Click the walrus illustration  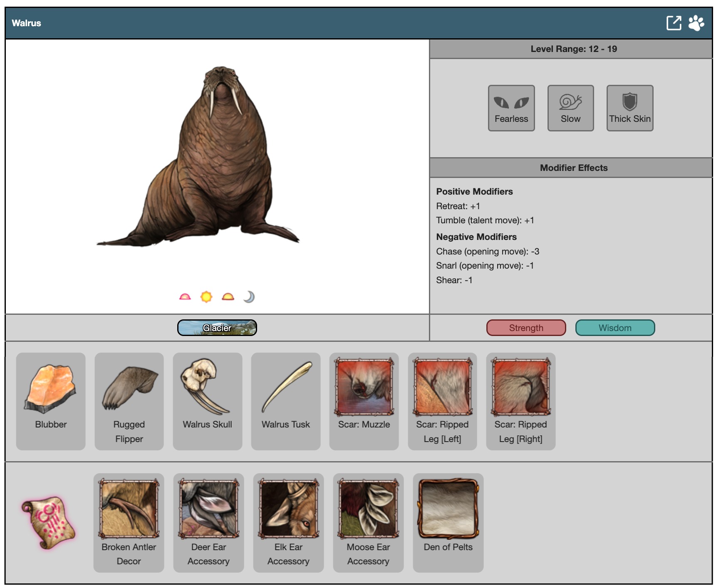(x=216, y=158)
